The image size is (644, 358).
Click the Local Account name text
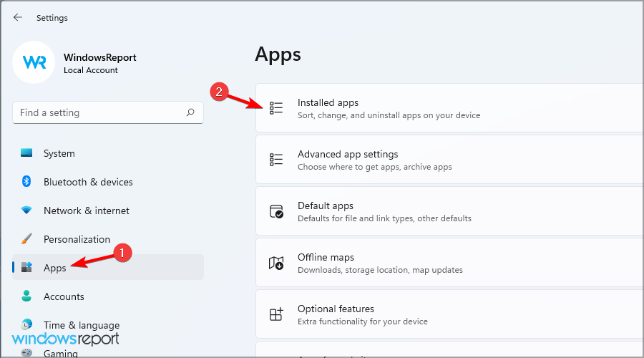91,70
